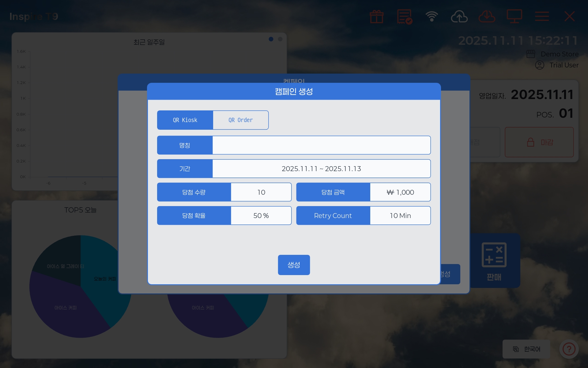Click the cloud download icon
The width and height of the screenshot is (588, 368).
pyautogui.click(x=487, y=17)
